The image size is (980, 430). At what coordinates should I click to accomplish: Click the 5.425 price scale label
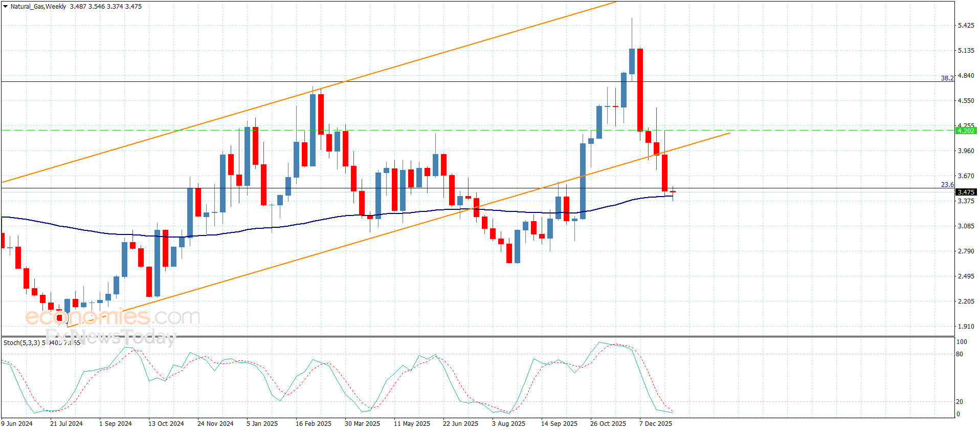click(966, 26)
